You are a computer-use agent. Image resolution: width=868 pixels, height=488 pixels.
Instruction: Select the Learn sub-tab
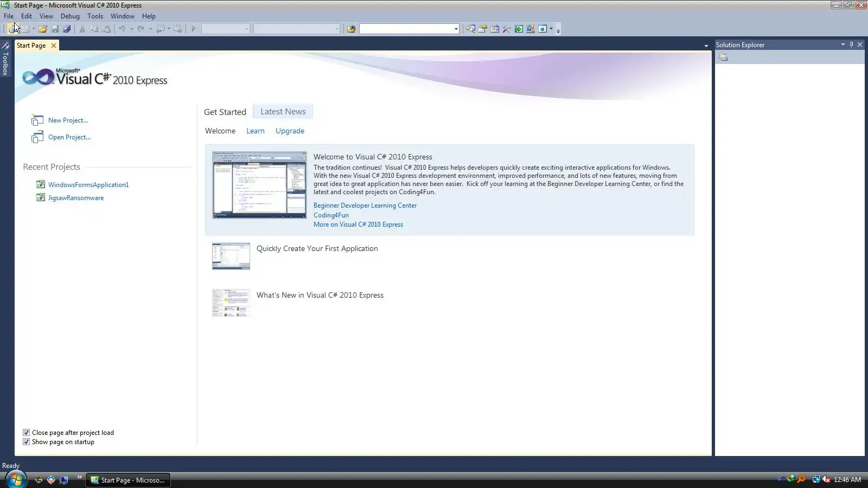tap(256, 131)
